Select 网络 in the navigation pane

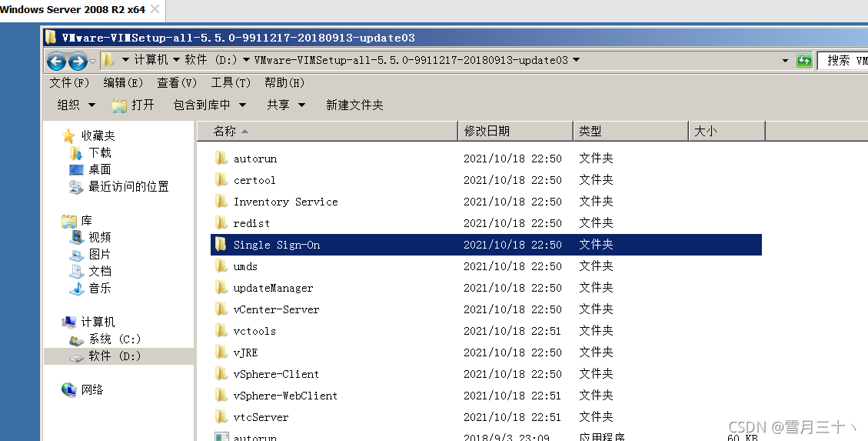tap(92, 389)
